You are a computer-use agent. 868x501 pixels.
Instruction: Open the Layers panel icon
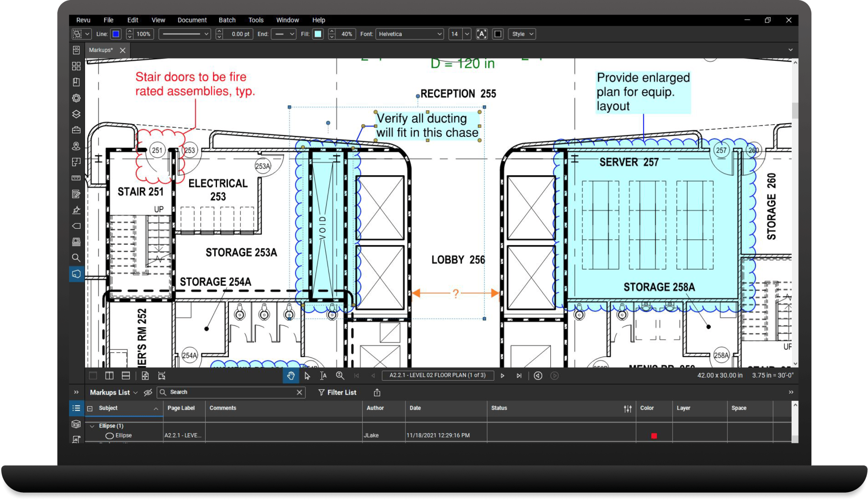[76, 114]
